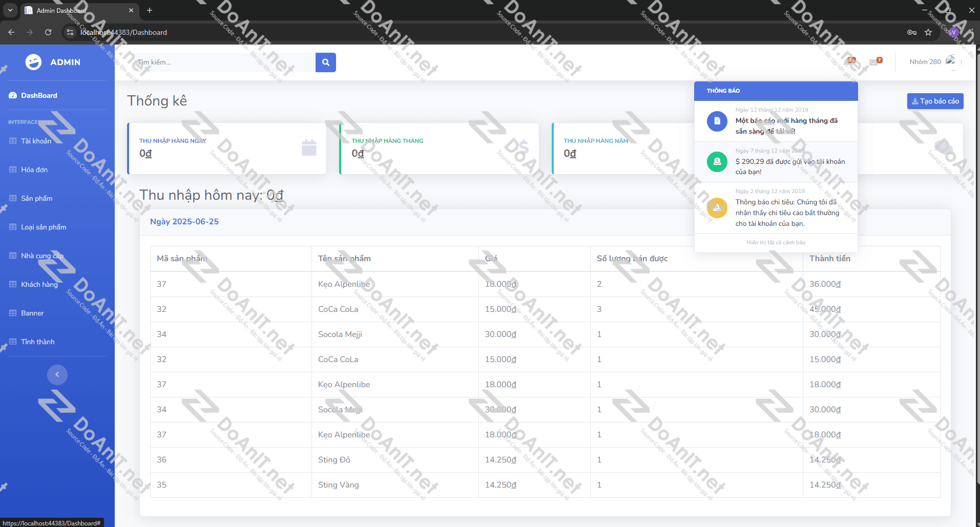Click the Thu nhập hàng tháng card

click(x=439, y=149)
